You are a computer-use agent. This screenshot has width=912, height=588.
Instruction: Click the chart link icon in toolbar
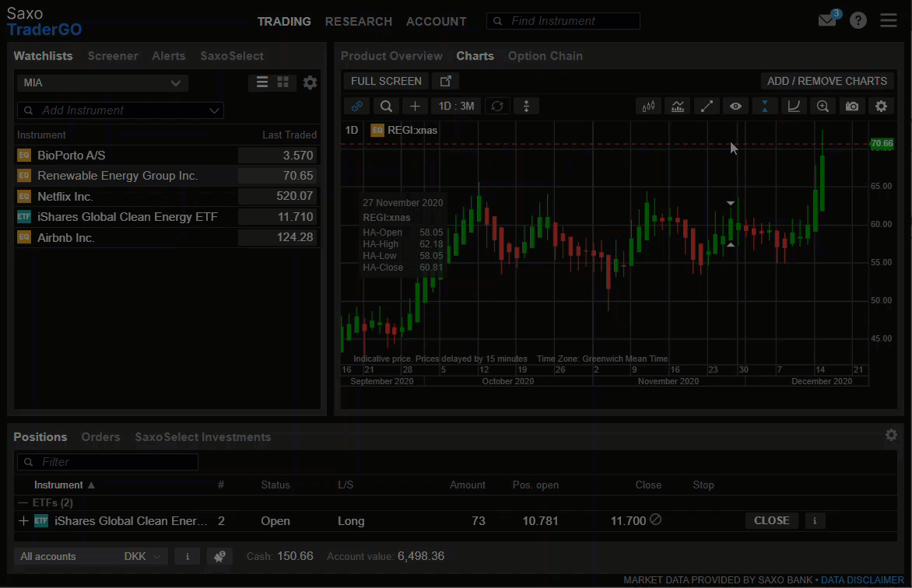357,106
